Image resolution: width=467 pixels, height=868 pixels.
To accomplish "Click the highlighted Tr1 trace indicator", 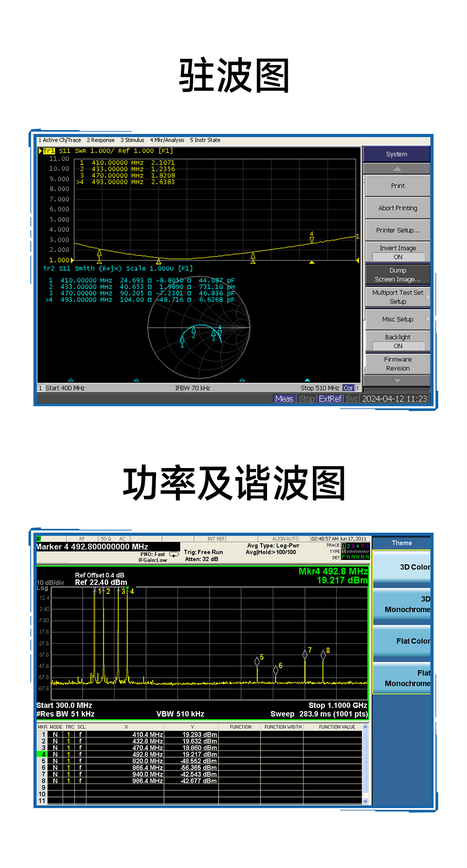I will click(x=49, y=151).
